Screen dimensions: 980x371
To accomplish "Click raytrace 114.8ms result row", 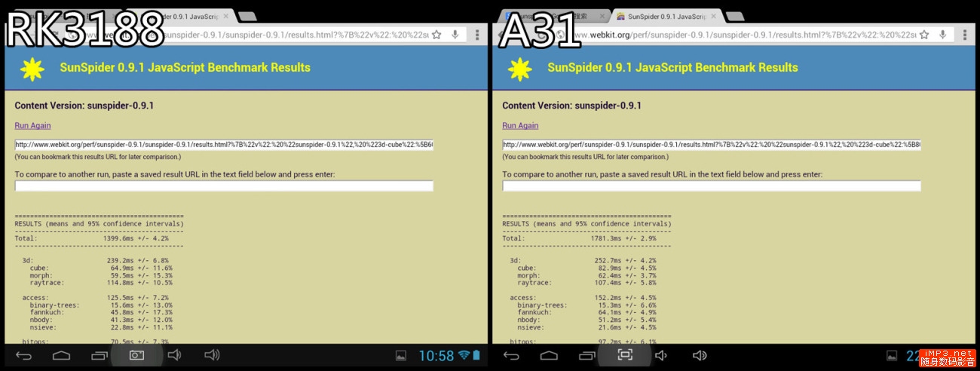I will point(101,283).
